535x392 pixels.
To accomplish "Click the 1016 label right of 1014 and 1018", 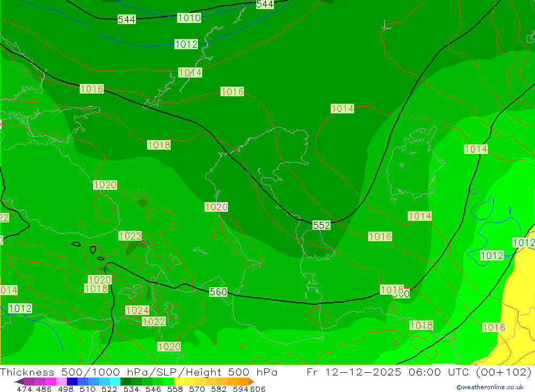I will click(232, 91).
